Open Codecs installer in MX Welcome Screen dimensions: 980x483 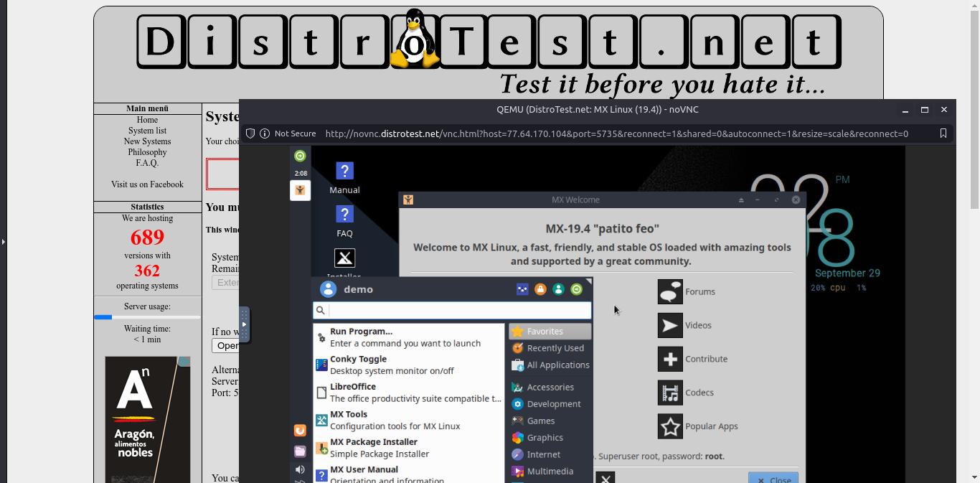click(x=686, y=393)
